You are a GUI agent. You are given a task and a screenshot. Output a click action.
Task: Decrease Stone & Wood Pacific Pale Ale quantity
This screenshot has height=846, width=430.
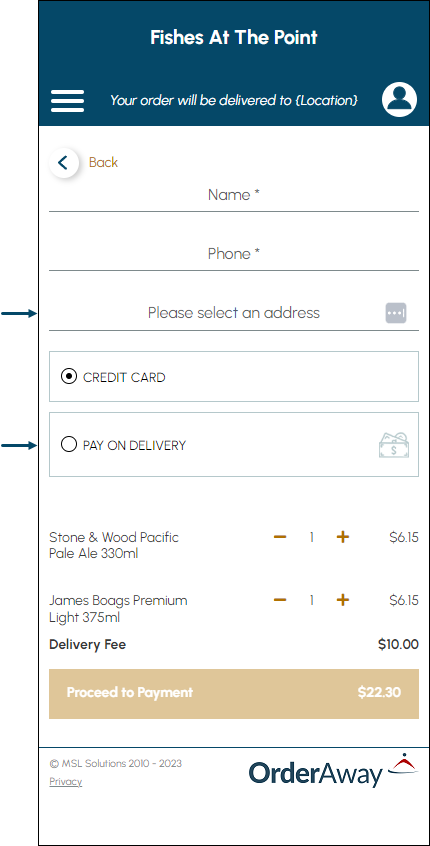click(280, 537)
